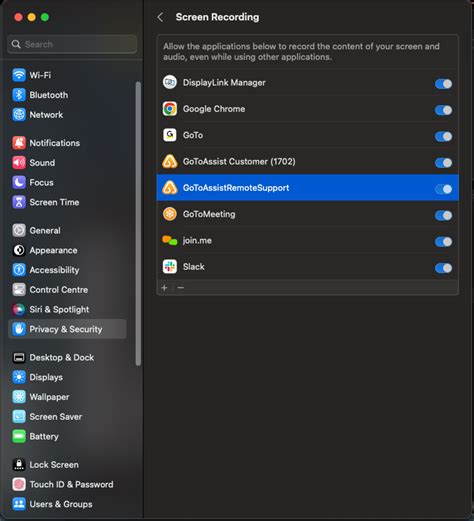Open Screen Time settings label
The height and width of the screenshot is (521, 474).
click(54, 202)
